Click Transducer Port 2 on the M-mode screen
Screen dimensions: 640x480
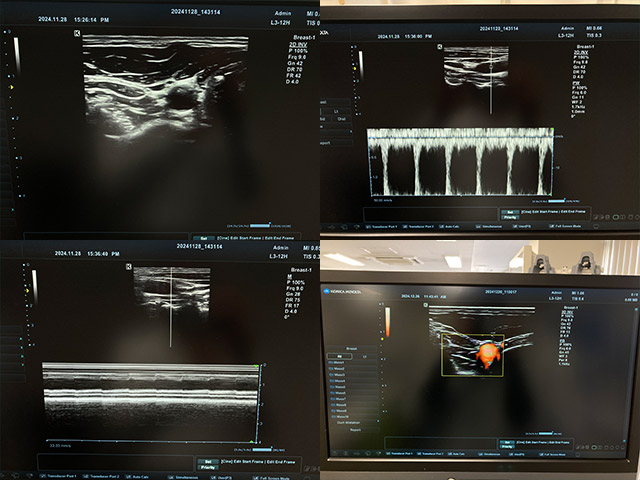101,477
